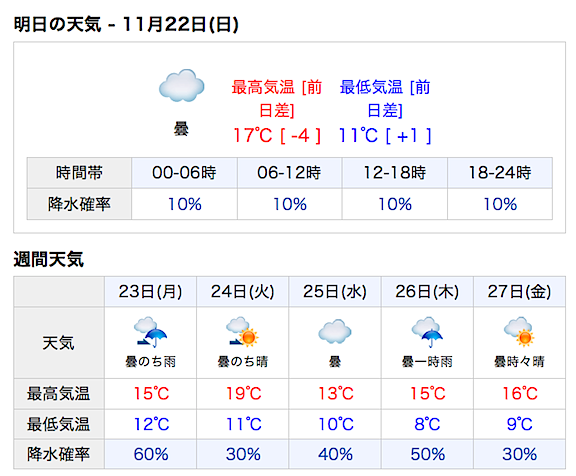Select the 23日(月) column header
The image size is (576, 476).
pyautogui.click(x=150, y=292)
